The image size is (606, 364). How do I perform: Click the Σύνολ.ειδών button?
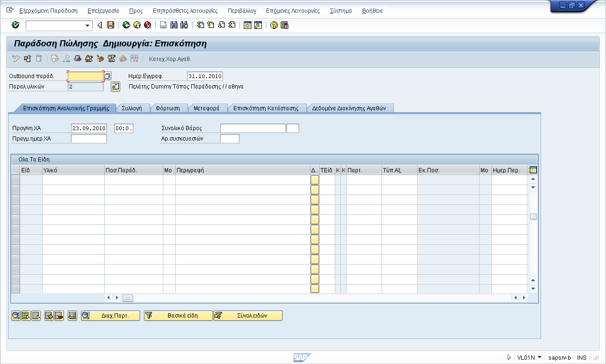coord(248,316)
